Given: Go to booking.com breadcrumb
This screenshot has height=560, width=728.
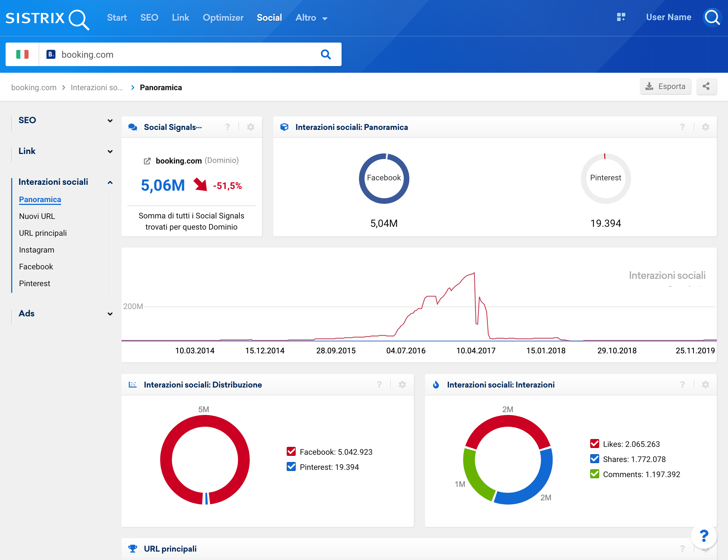Looking at the screenshot, I should point(34,88).
